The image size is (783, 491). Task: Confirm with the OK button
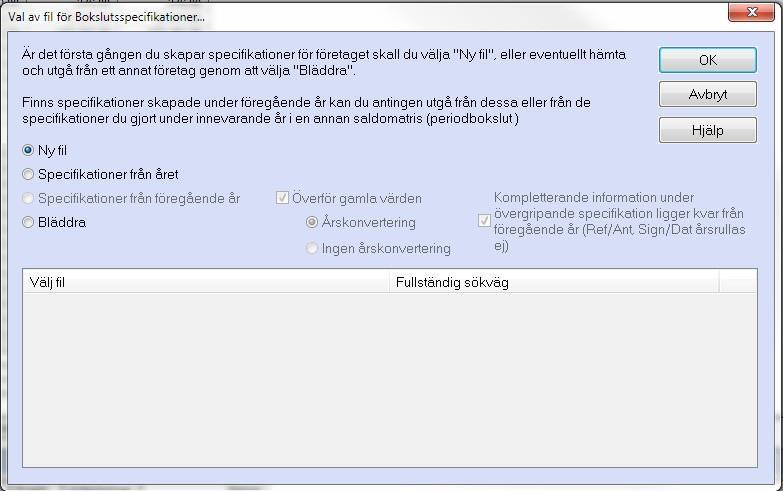coord(708,60)
